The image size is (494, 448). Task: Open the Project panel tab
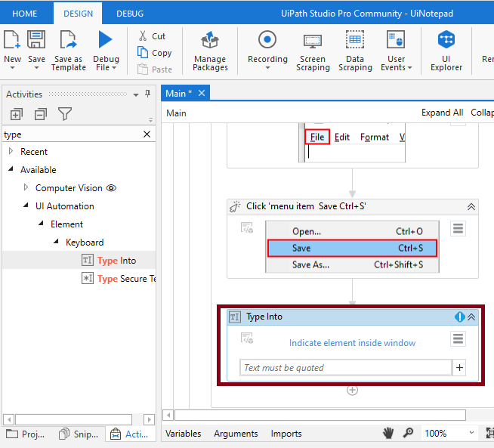click(x=25, y=434)
